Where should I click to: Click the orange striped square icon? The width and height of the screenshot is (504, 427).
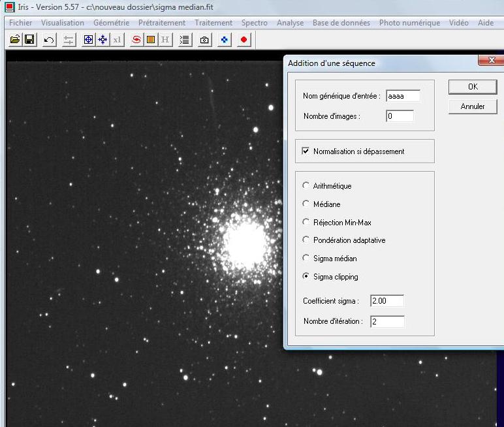click(151, 40)
